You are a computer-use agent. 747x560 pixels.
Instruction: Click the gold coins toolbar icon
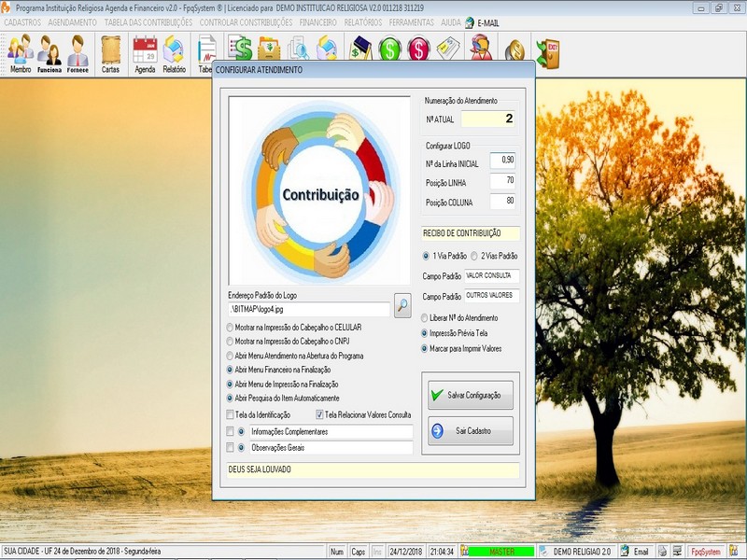tap(514, 50)
